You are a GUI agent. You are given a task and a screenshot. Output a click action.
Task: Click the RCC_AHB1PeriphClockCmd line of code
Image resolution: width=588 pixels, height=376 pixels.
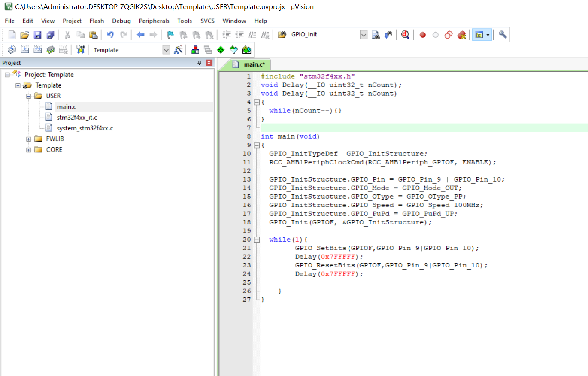pyautogui.click(x=382, y=162)
